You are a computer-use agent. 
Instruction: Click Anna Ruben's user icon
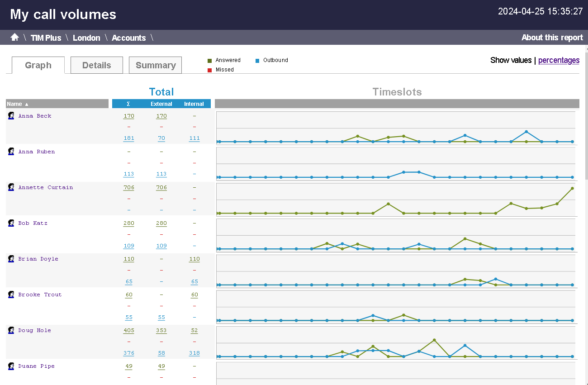[11, 152]
